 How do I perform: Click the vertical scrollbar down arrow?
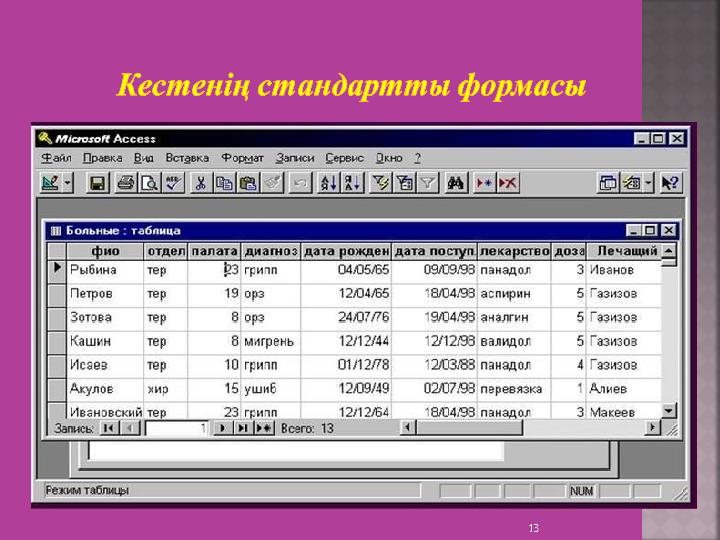[669, 410]
